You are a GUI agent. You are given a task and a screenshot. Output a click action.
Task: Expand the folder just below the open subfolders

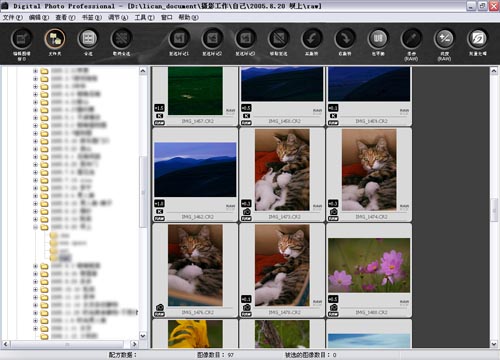pos(35,266)
